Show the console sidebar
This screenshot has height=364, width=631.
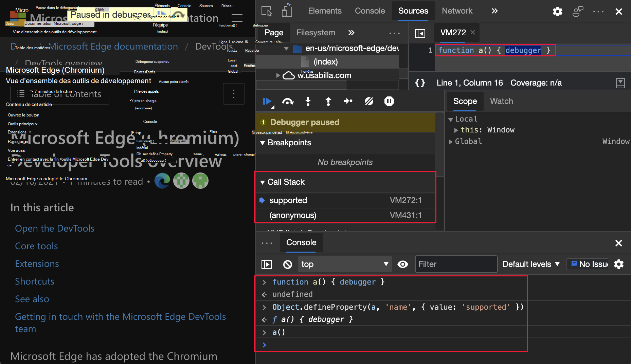[x=267, y=264]
